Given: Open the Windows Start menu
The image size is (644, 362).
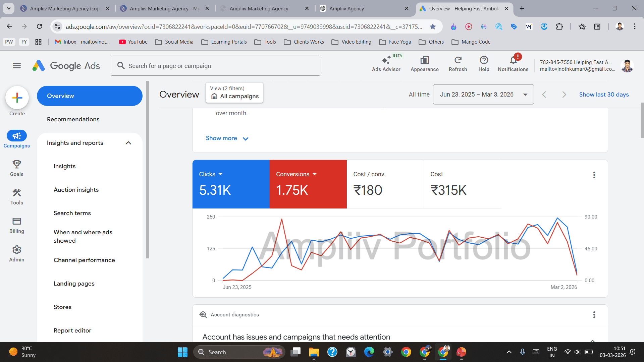Looking at the screenshot, I should tap(182, 352).
